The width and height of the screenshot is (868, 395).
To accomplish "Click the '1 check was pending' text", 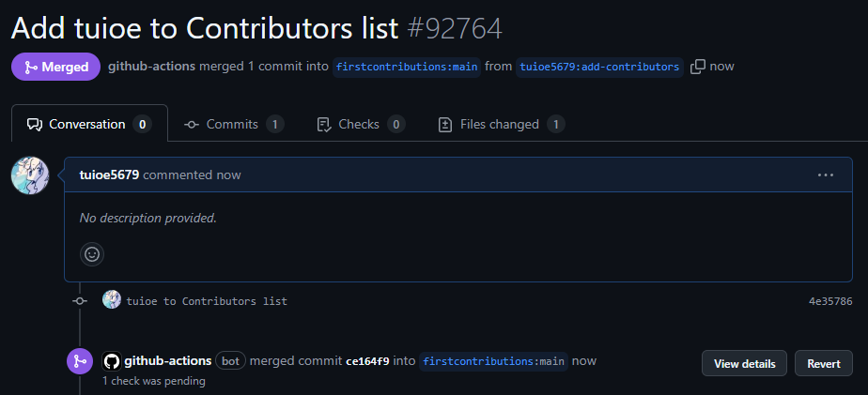I will pos(154,381).
